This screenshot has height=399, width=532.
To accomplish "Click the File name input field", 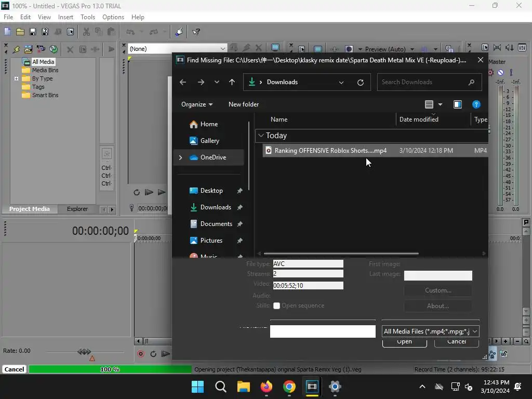I will [323, 331].
